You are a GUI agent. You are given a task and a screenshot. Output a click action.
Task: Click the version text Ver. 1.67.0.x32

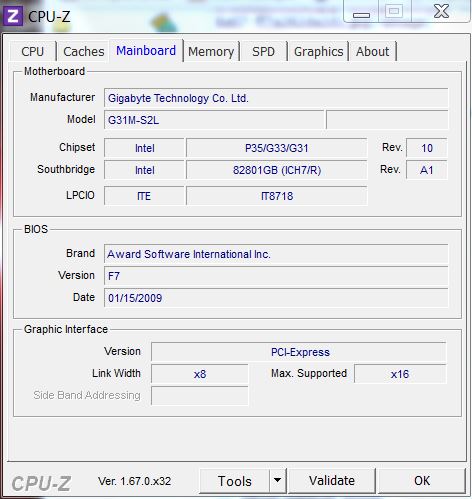[134, 481]
